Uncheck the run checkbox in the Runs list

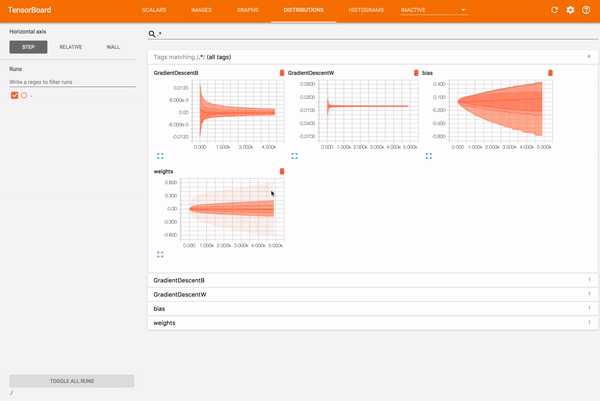(x=15, y=95)
